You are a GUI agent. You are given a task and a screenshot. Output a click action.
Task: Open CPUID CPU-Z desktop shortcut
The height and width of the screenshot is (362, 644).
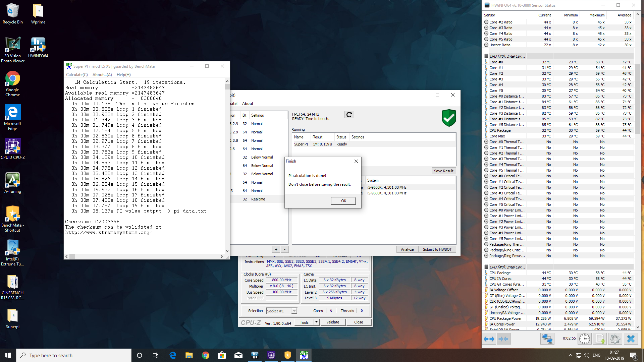[x=13, y=148]
